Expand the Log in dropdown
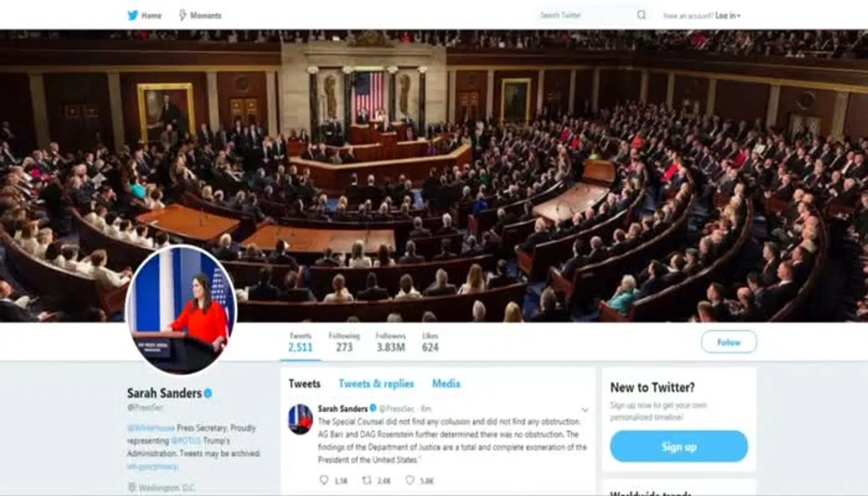Screen dimensions: 868x496 tap(728, 16)
